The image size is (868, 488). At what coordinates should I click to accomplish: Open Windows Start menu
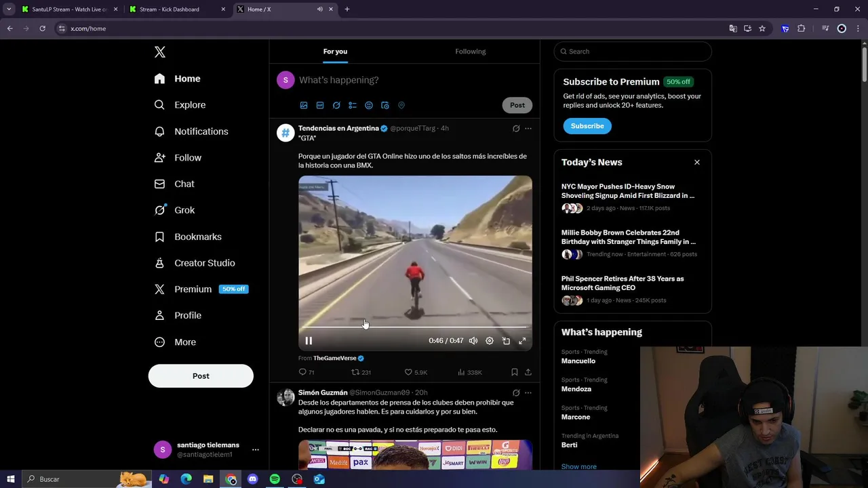[11, 479]
